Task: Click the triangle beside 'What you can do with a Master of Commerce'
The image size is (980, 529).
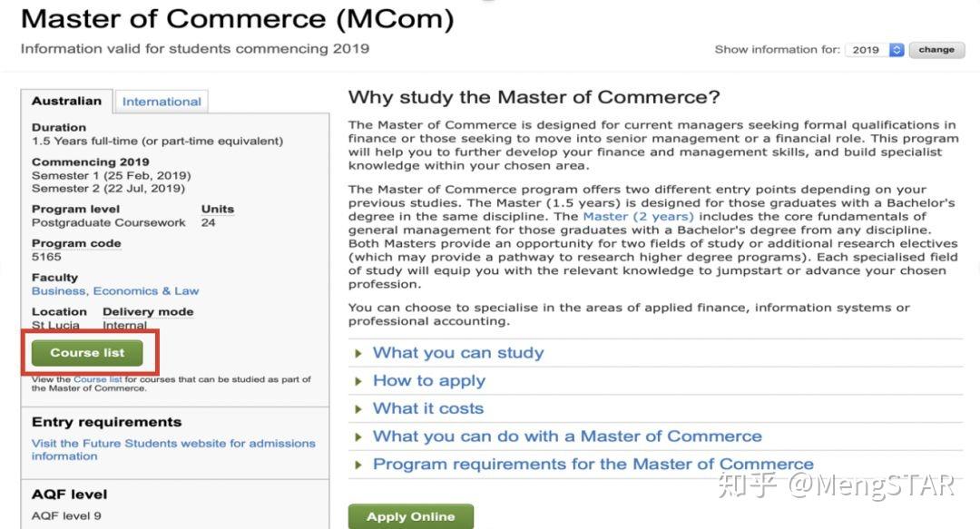Action: (x=358, y=437)
